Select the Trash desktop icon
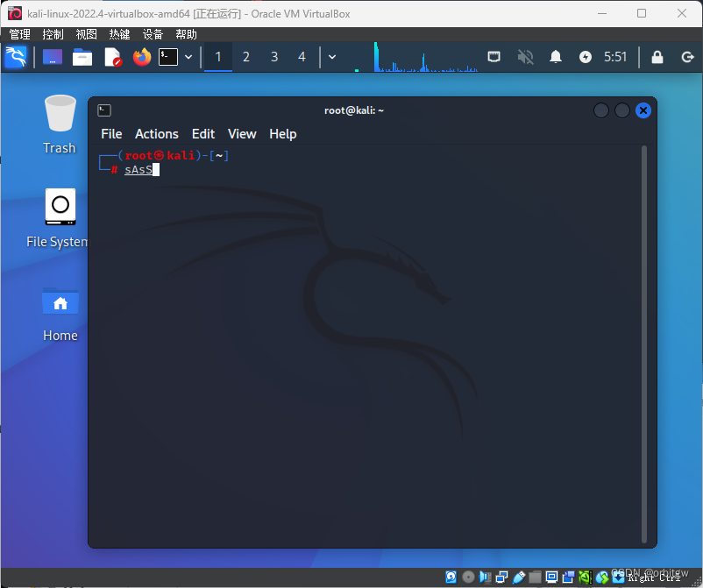Screen dimensions: 703x588 point(60,124)
